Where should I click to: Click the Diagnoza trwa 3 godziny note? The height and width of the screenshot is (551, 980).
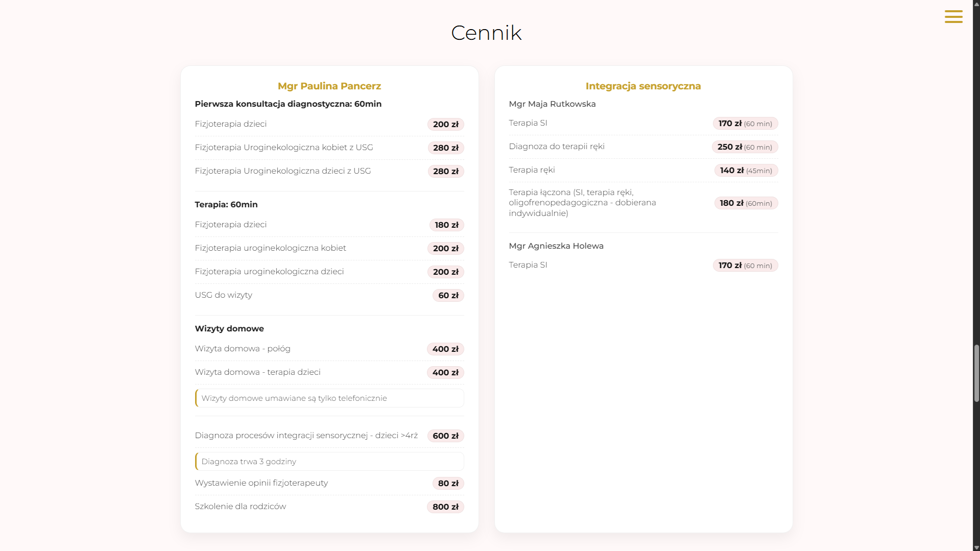pos(329,462)
